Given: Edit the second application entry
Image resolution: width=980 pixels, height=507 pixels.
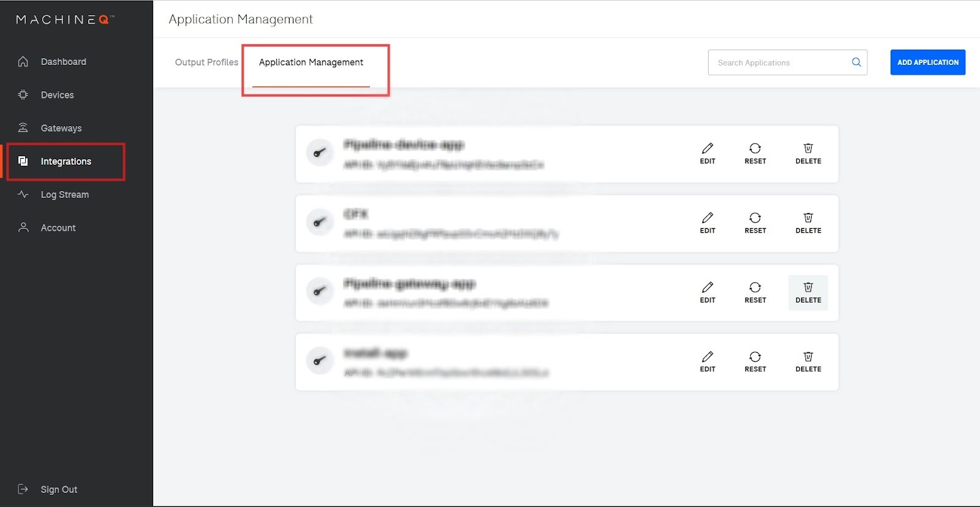Looking at the screenshot, I should 707,223.
